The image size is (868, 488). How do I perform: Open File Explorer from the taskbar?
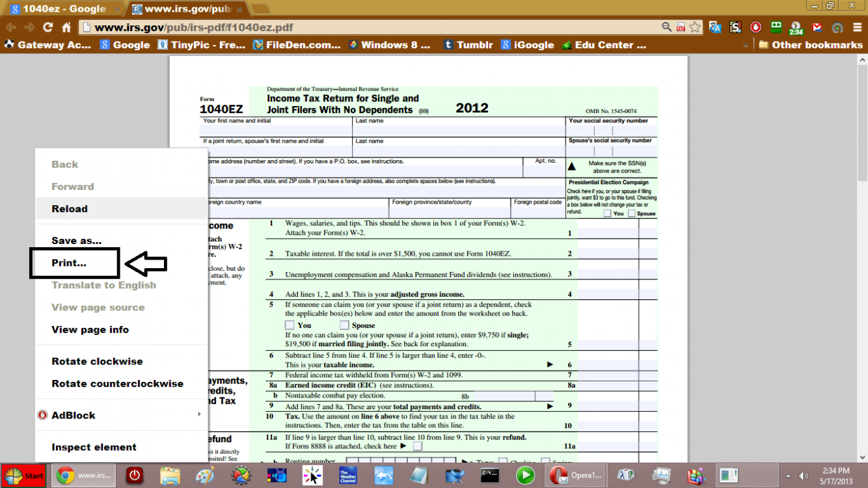(170, 476)
